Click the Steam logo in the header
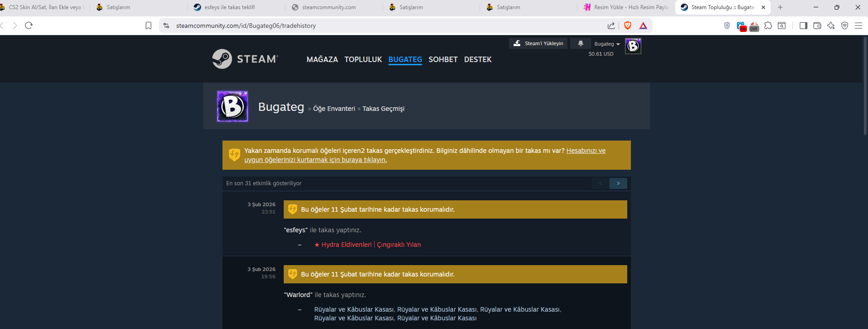Image resolution: width=868 pixels, height=329 pixels. (245, 59)
